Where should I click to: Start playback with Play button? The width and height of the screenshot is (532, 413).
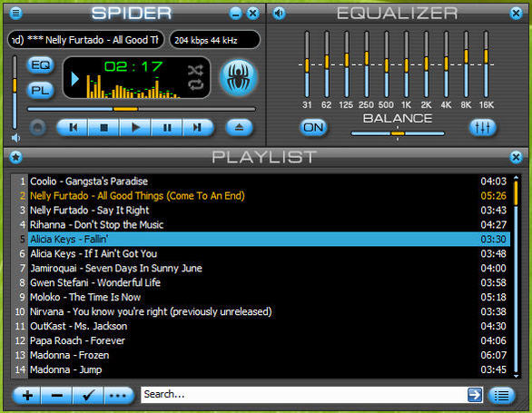(x=135, y=128)
